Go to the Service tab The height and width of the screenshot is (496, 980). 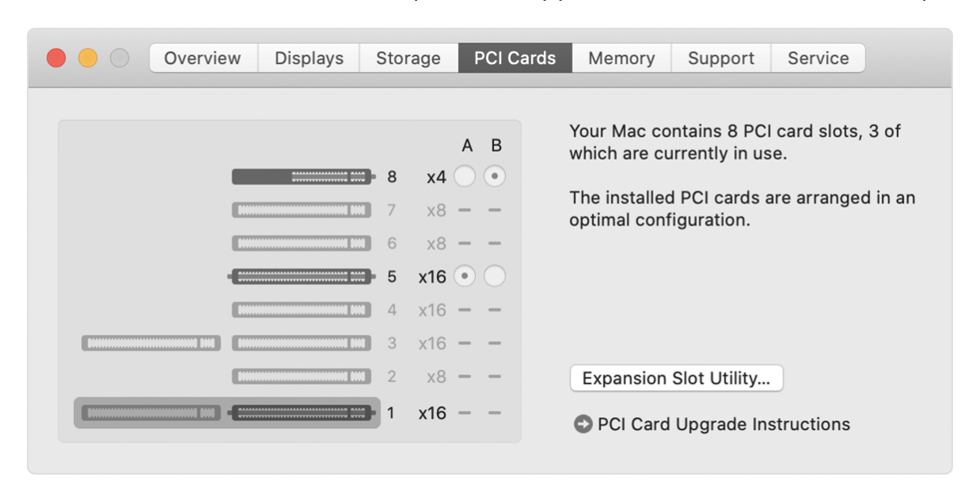[x=818, y=58]
